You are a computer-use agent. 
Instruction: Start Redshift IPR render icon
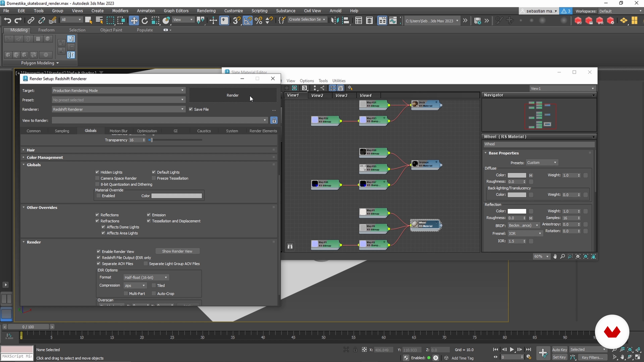600,21
